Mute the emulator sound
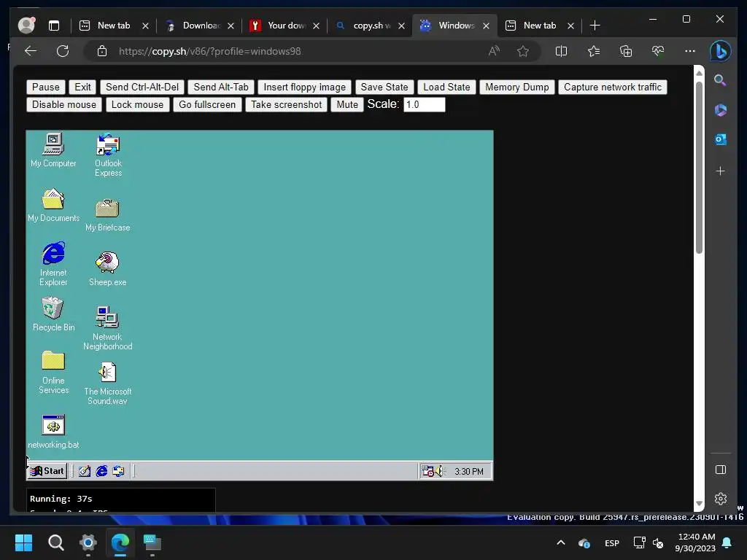747x560 pixels. pyautogui.click(x=347, y=105)
